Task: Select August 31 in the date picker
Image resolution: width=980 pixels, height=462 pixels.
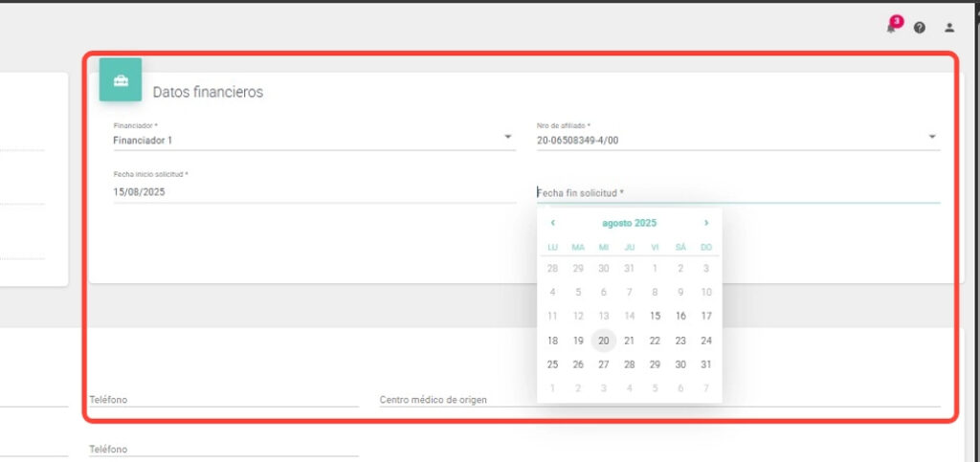Action: point(706,364)
